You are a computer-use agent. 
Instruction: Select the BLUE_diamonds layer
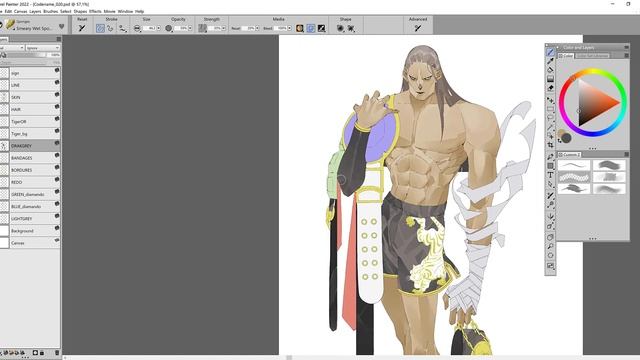coord(30,207)
